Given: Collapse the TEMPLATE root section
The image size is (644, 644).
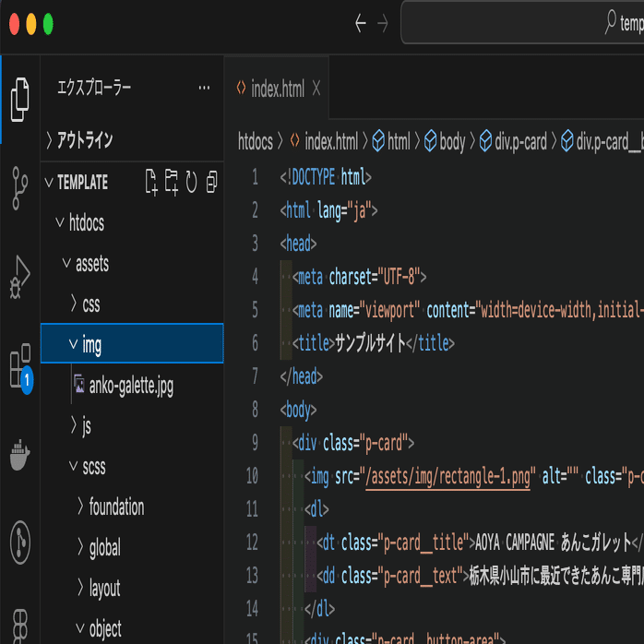Looking at the screenshot, I should pos(82,182).
